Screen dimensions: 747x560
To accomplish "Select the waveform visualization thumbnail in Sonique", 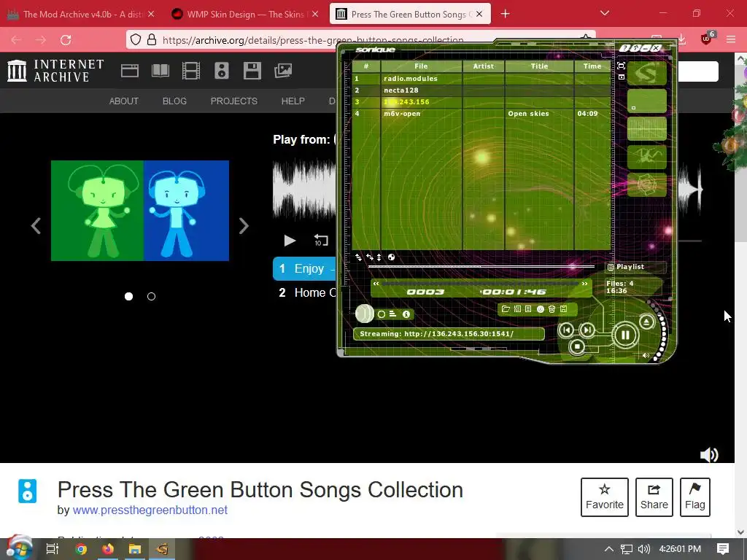I will coord(647,128).
